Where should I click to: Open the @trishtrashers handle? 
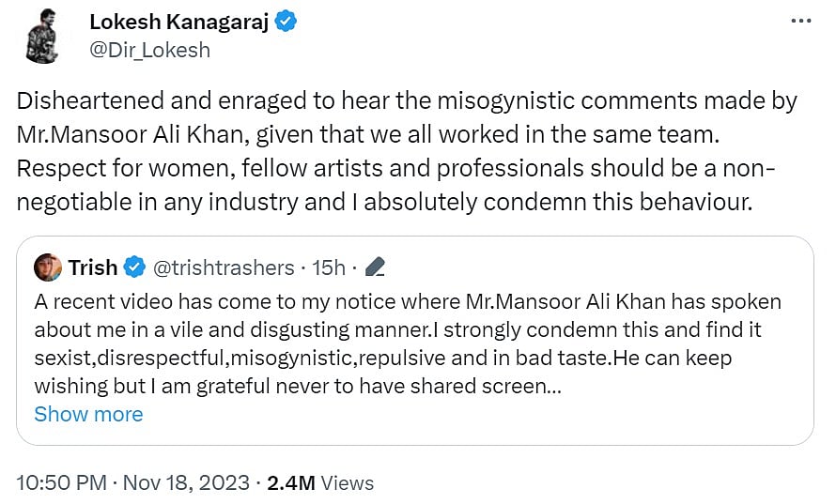tap(223, 268)
